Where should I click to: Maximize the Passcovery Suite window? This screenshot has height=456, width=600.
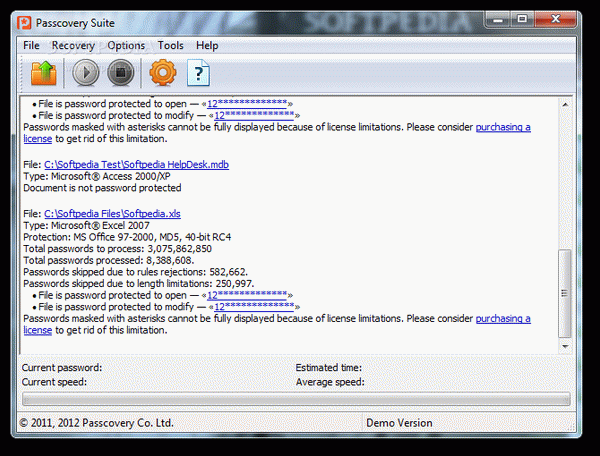click(x=522, y=19)
